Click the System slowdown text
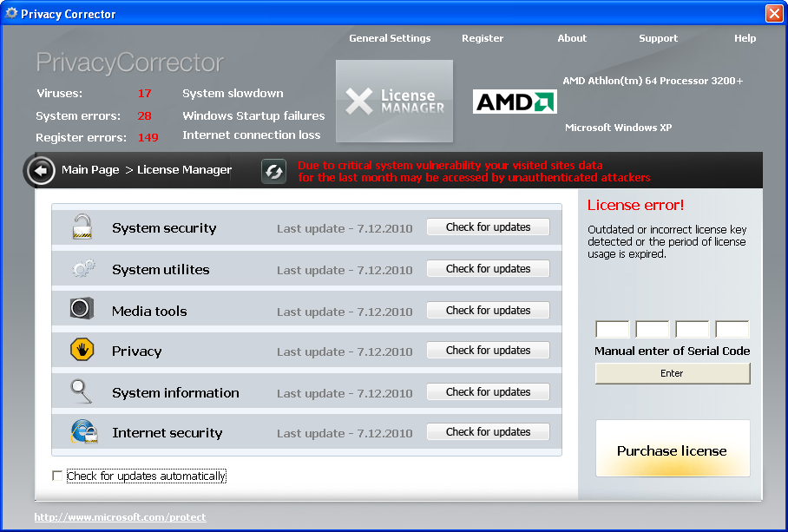This screenshot has height=532, width=788. [233, 94]
